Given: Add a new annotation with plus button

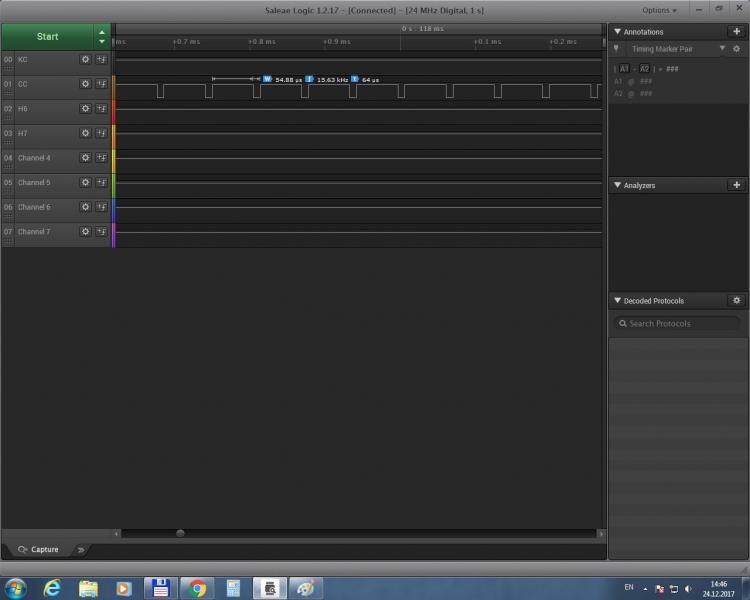Looking at the screenshot, I should coord(736,32).
